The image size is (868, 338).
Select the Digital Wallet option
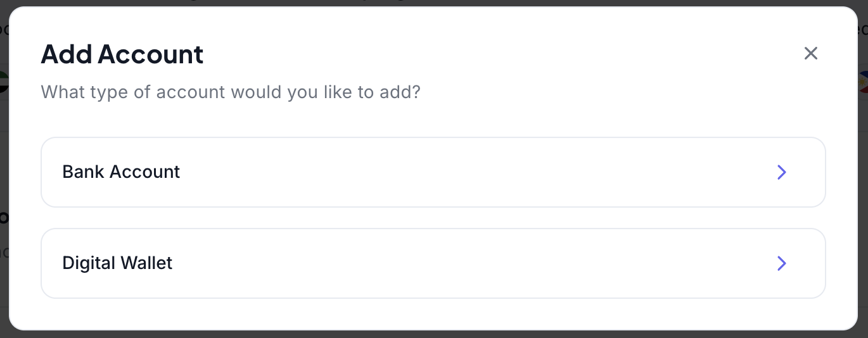(433, 263)
